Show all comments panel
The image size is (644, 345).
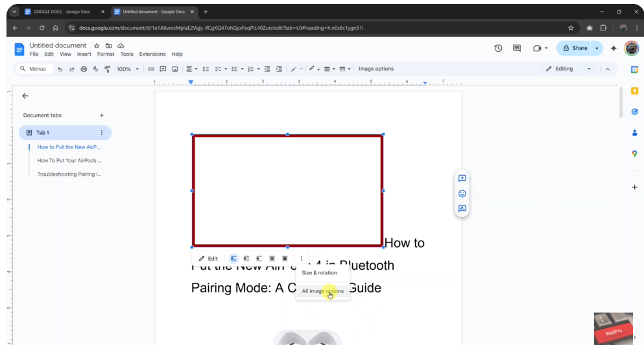(517, 48)
